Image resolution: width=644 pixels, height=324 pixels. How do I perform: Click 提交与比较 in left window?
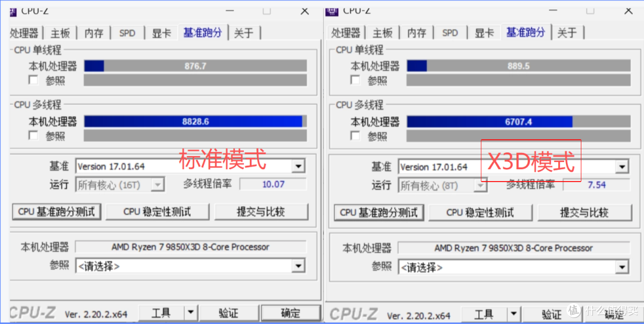[x=261, y=211]
